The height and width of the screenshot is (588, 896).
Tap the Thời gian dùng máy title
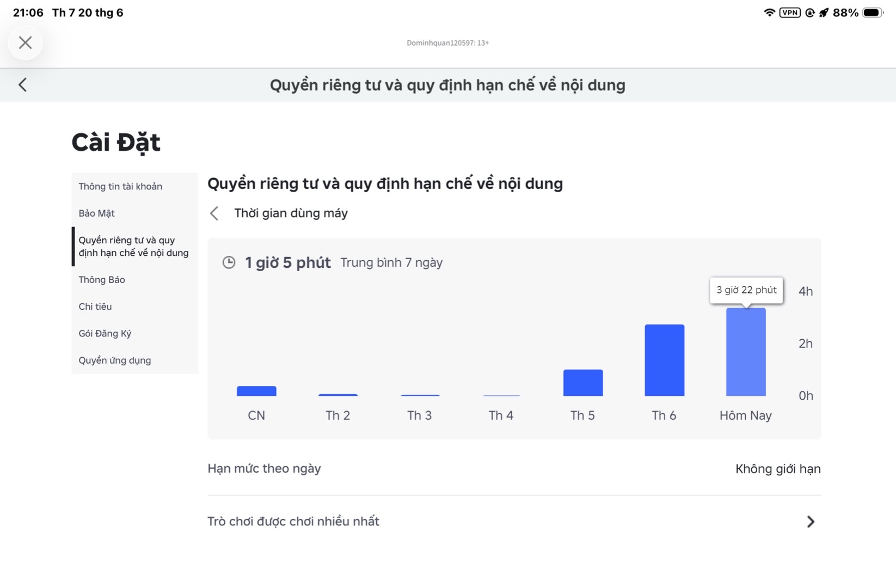291,213
